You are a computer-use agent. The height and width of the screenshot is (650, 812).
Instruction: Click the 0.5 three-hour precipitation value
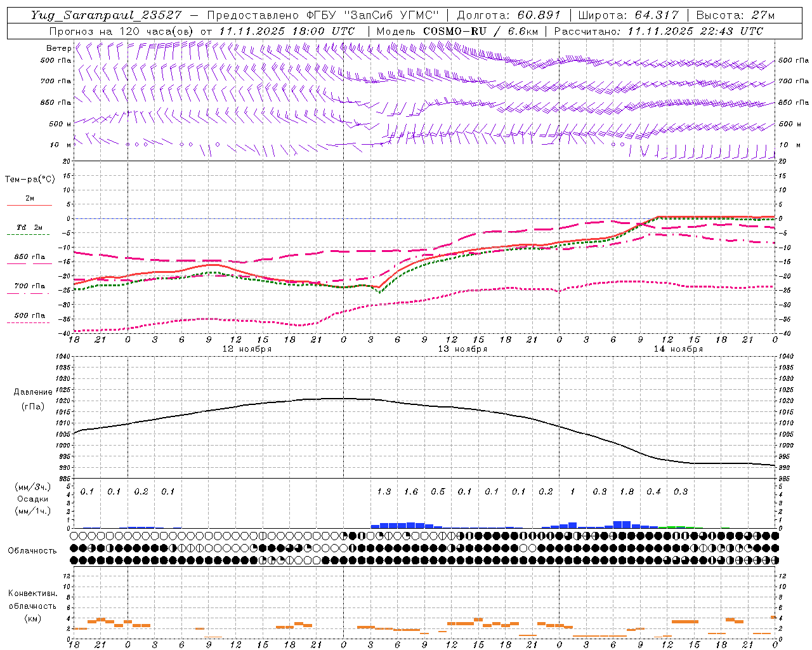tap(438, 491)
